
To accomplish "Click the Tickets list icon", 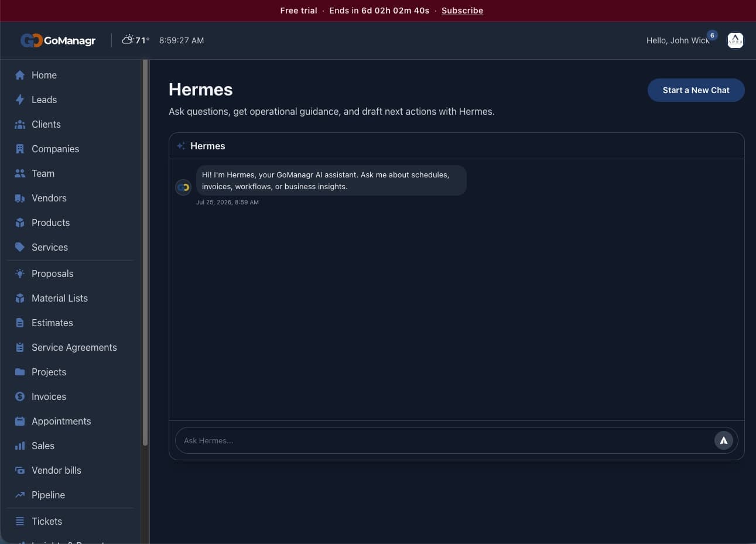I will (x=20, y=521).
